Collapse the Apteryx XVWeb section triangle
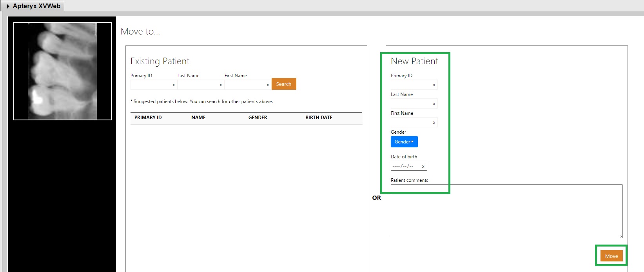The image size is (644, 272). (8, 6)
